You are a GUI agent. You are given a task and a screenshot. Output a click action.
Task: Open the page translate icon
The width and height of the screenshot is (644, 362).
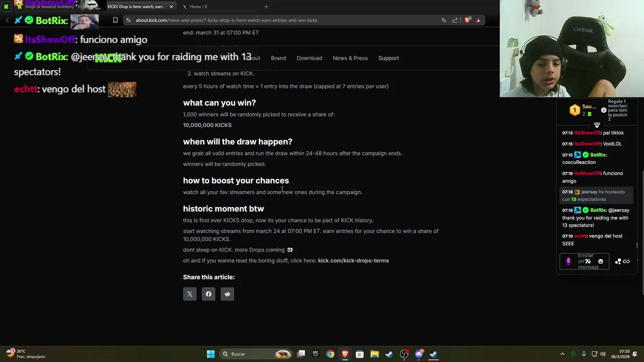pyautogui.click(x=444, y=20)
